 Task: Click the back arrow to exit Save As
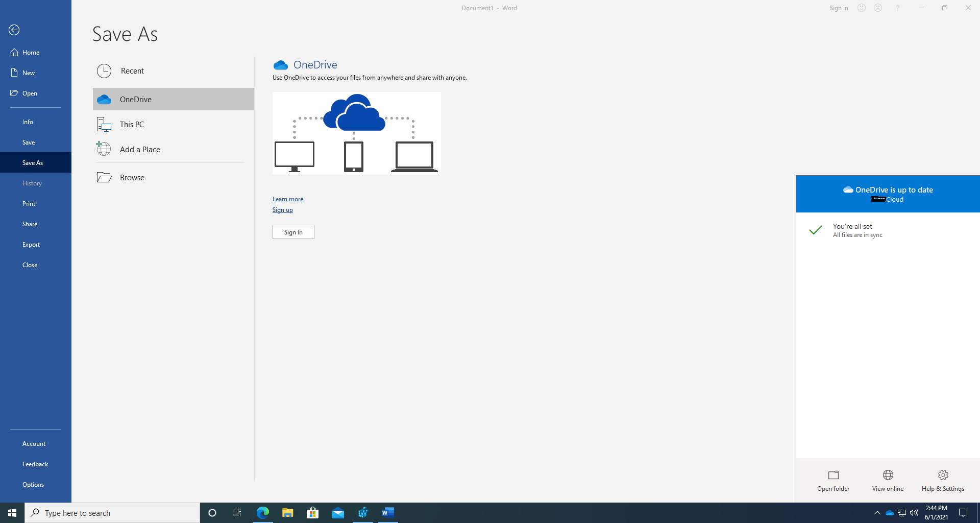(14, 30)
